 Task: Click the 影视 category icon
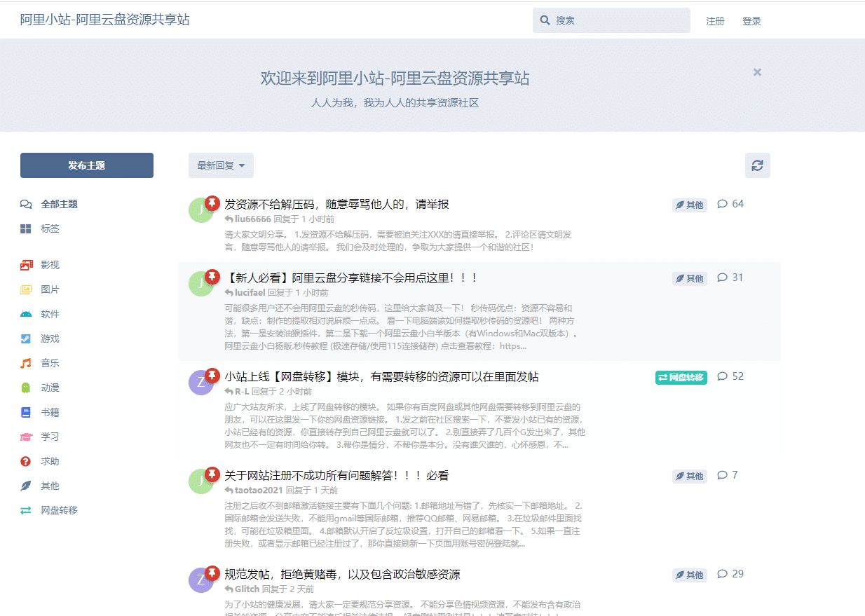[26, 265]
